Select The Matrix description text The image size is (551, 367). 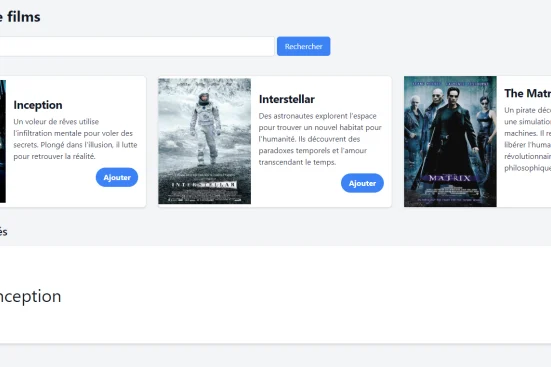pyautogui.click(x=527, y=139)
